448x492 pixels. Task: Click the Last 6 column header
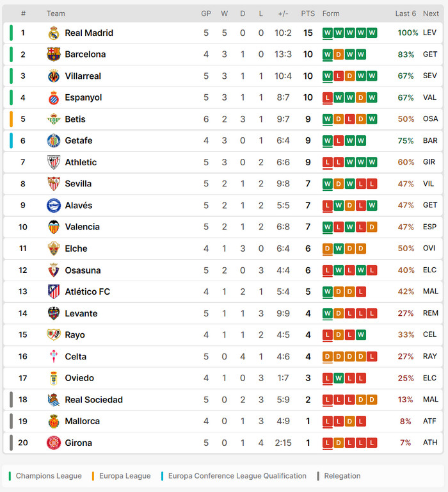coord(406,13)
